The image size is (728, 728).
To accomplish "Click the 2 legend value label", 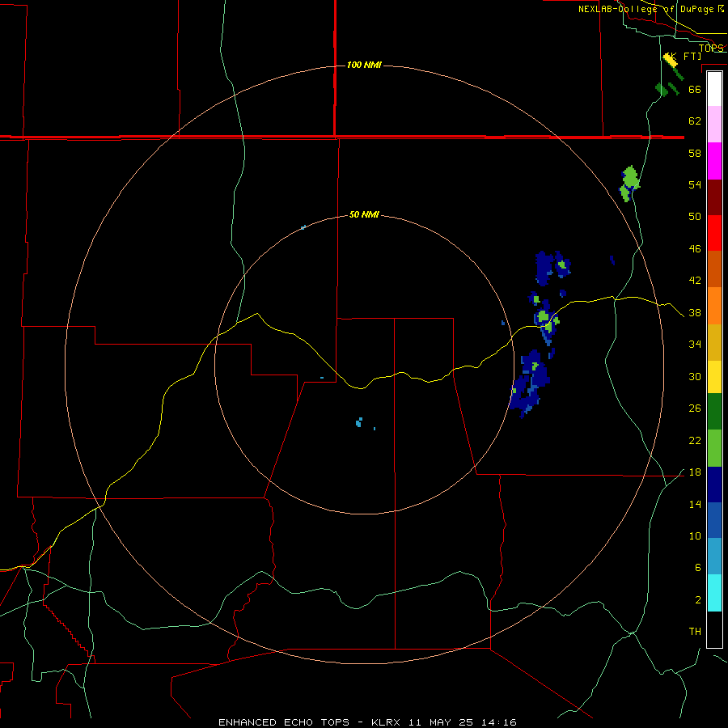I will click(698, 599).
